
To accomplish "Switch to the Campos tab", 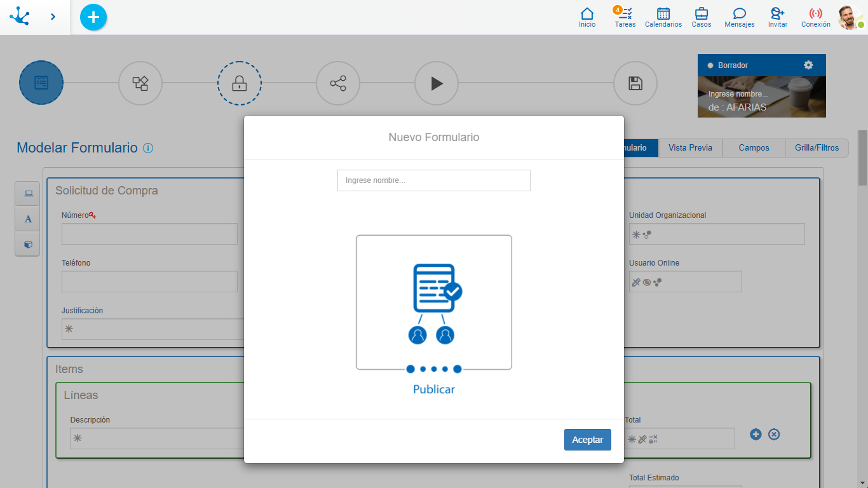I will 754,148.
